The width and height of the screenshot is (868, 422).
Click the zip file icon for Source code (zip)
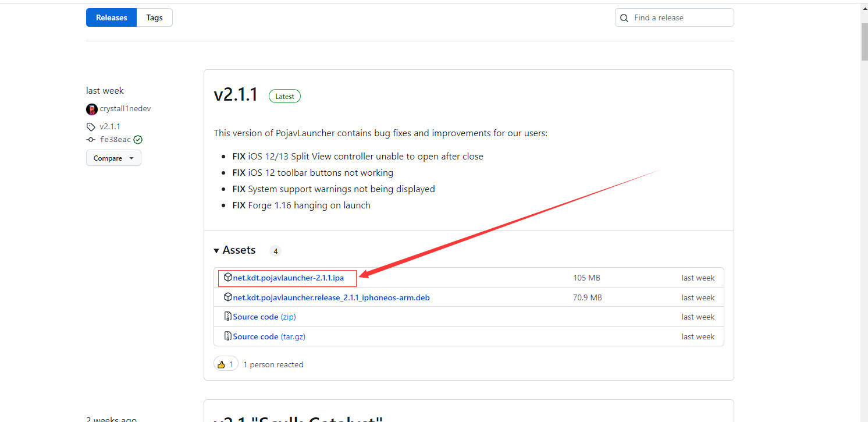click(228, 317)
